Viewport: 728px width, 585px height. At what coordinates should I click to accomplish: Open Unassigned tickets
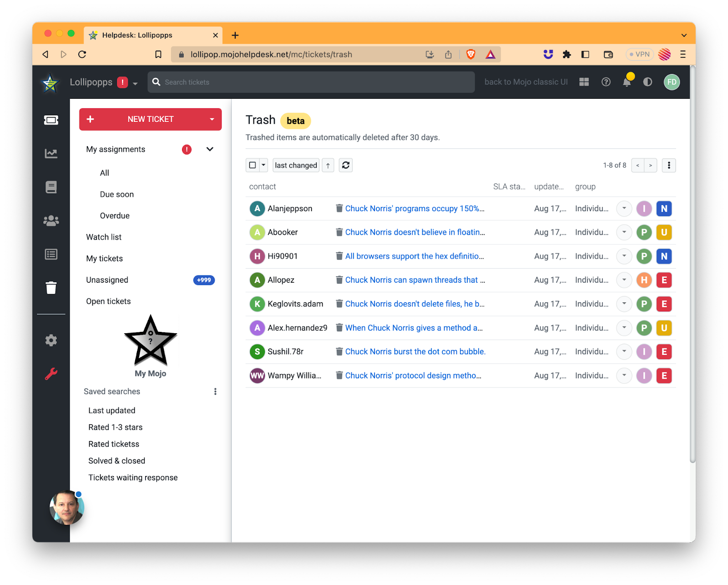point(107,280)
